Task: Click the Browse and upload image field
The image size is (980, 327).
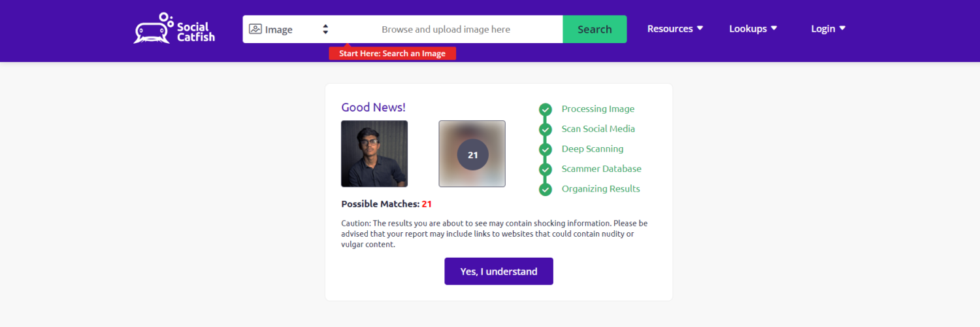Action: 446,29
